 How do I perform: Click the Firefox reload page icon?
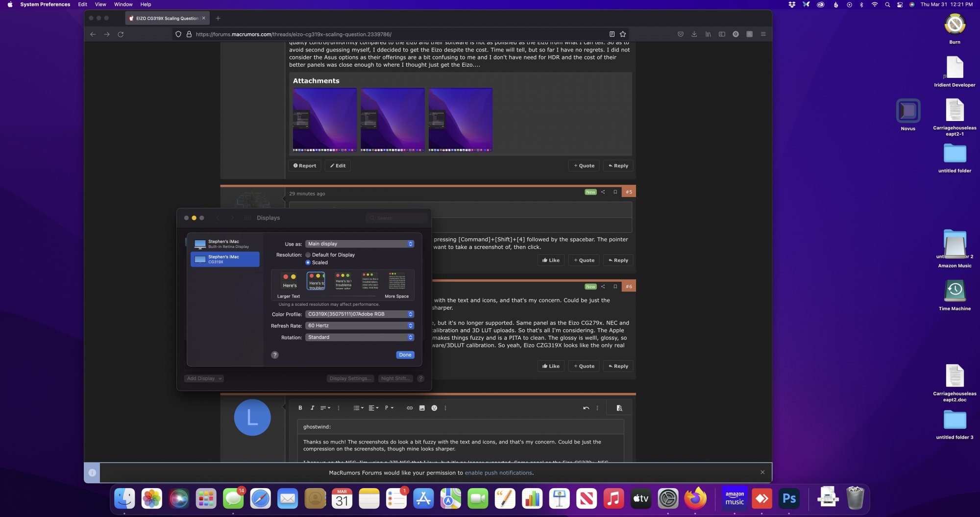121,34
